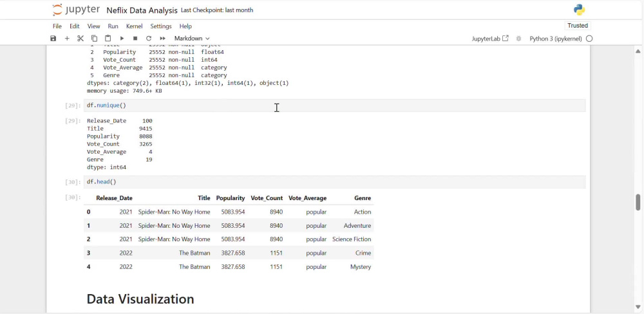Image resolution: width=644 pixels, height=314 pixels.
Task: Click the notebook title Neflix Data Analysis
Action: 142,10
